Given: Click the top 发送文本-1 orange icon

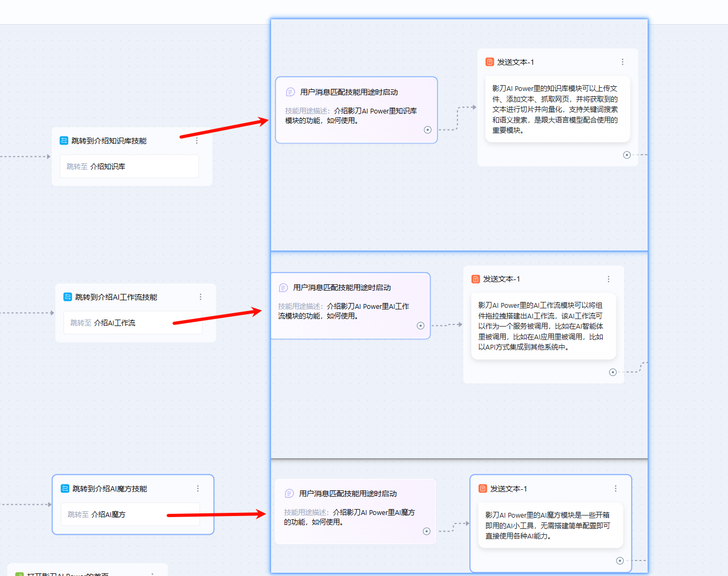Looking at the screenshot, I should tap(490, 62).
